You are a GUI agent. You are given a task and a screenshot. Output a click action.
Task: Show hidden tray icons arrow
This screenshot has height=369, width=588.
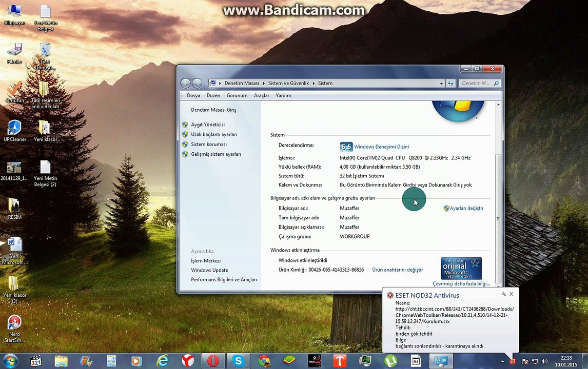[502, 361]
